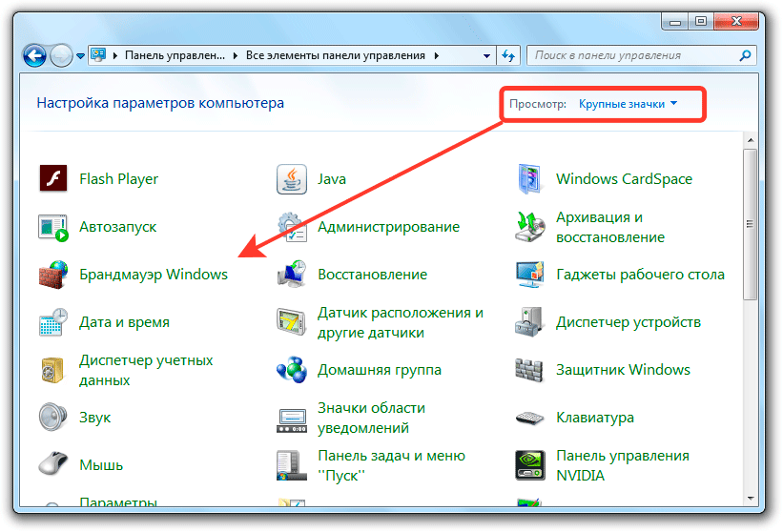Click the Звук speaker icon
This screenshot has height=532, width=783.
pos(52,418)
